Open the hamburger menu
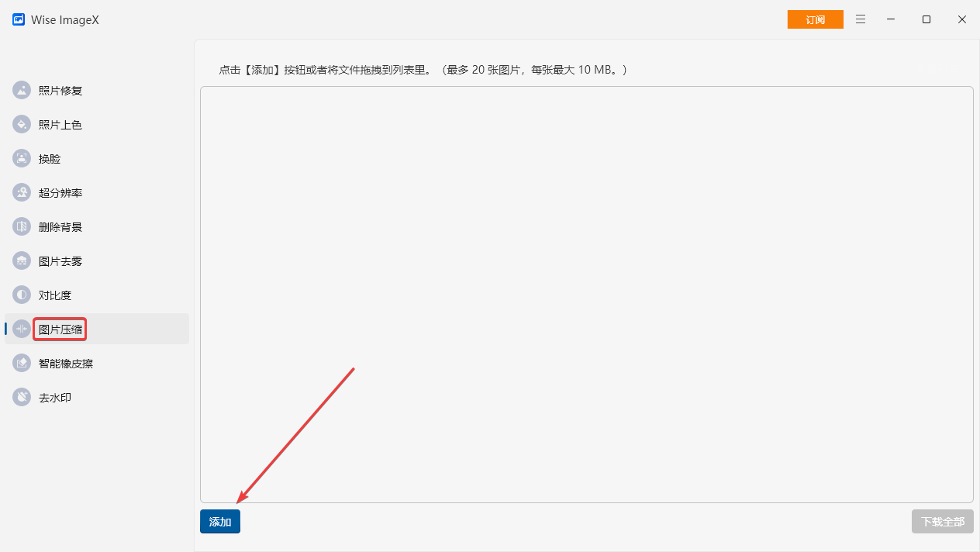The width and height of the screenshot is (980, 552). click(861, 19)
